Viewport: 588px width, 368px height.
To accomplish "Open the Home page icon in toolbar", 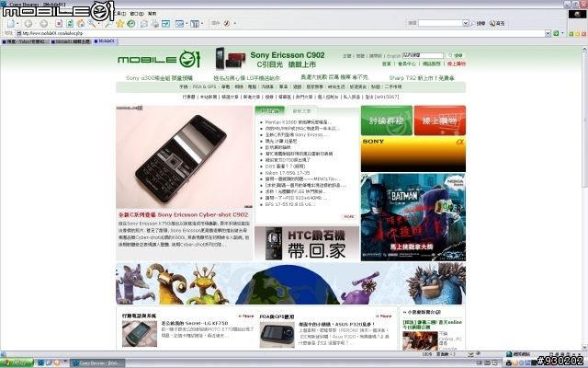I will click(x=80, y=24).
